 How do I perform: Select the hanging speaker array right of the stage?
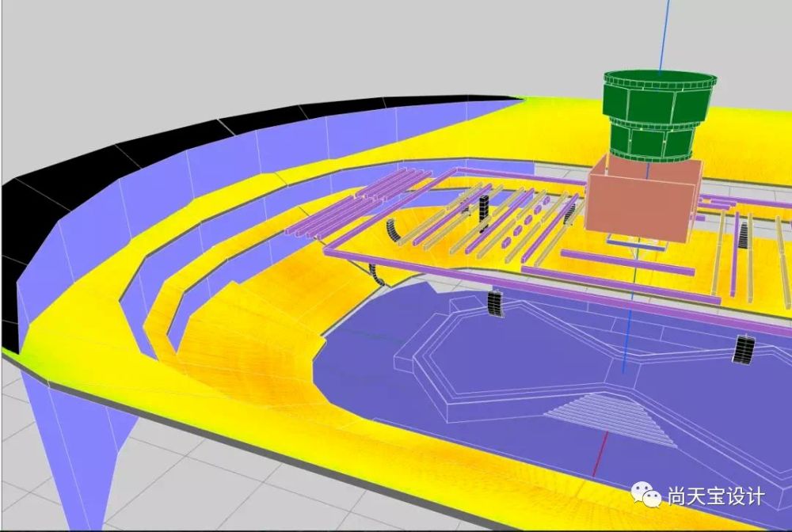(743, 349)
